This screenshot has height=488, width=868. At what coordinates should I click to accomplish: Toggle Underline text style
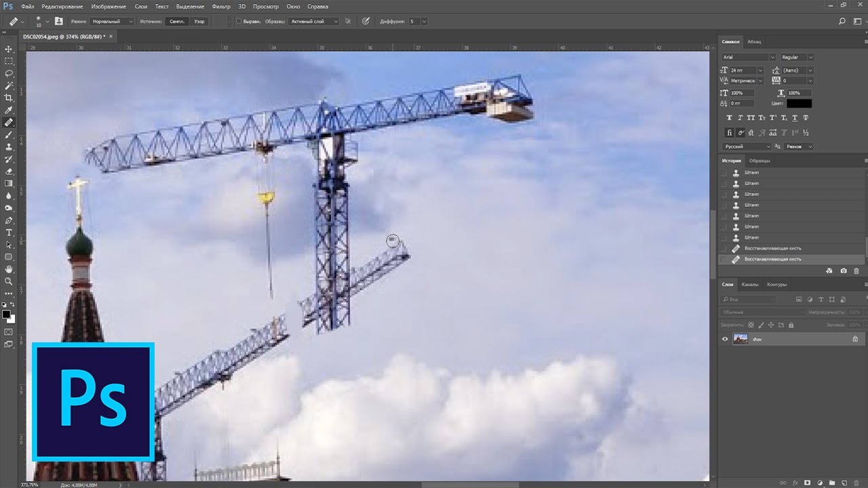pos(796,118)
